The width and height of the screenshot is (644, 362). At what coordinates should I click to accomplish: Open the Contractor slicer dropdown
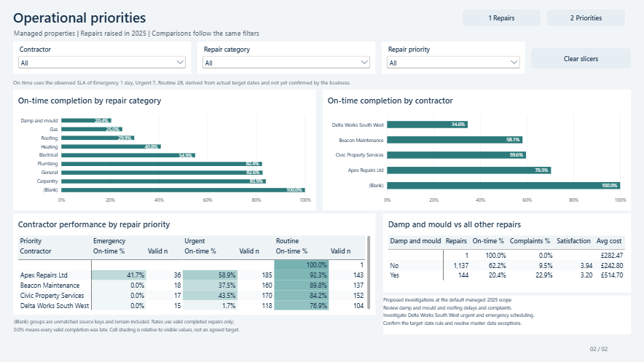point(102,63)
